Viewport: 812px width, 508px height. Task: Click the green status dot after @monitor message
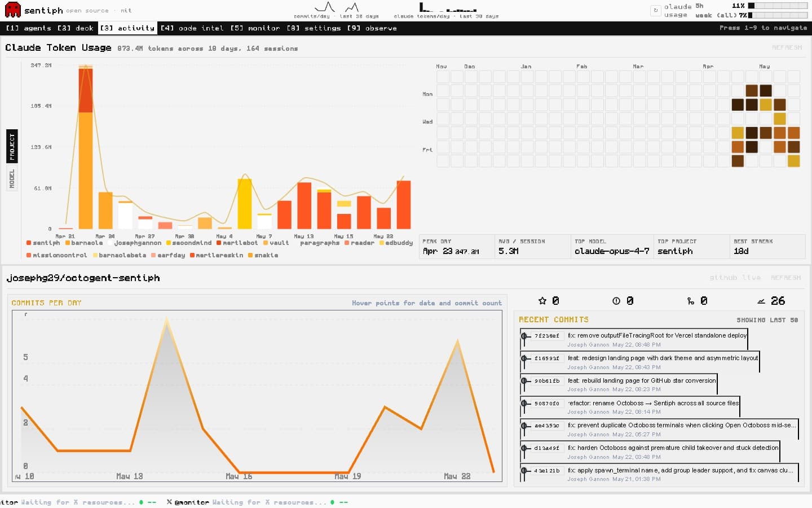(332, 502)
